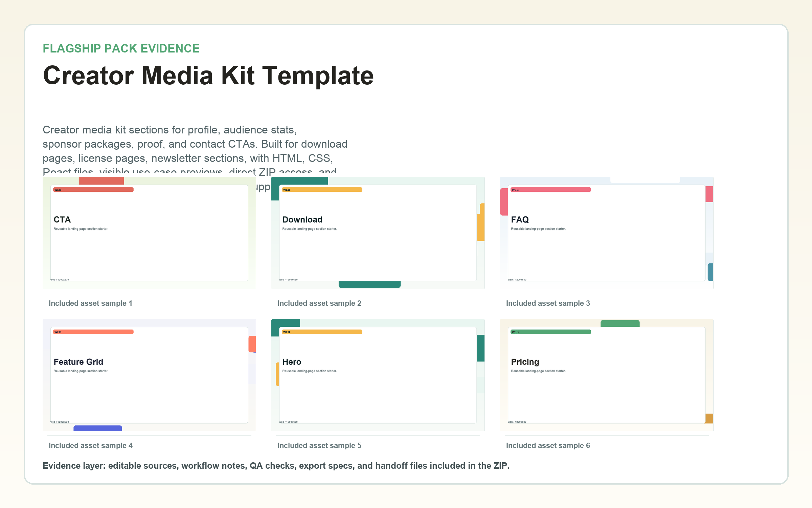Open the Download asset sample thumbnail

pos(378,233)
